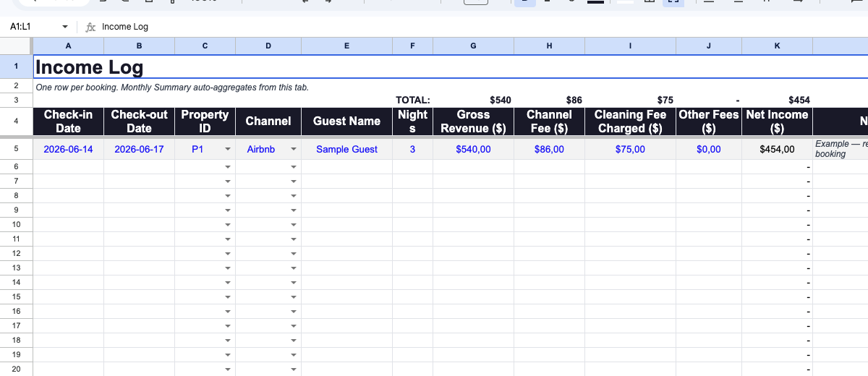Select row 1 header
The height and width of the screenshot is (376, 868).
16,67
